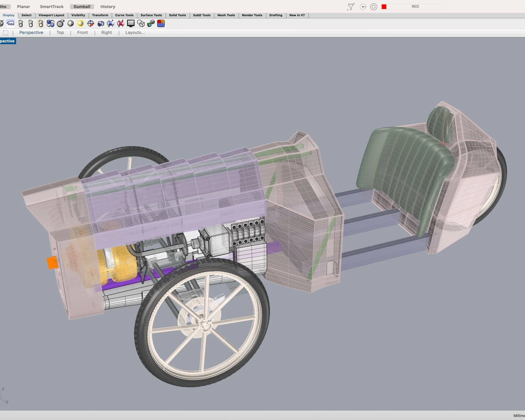
Task: Click the colorful grid palette icon
Action: coord(161,24)
